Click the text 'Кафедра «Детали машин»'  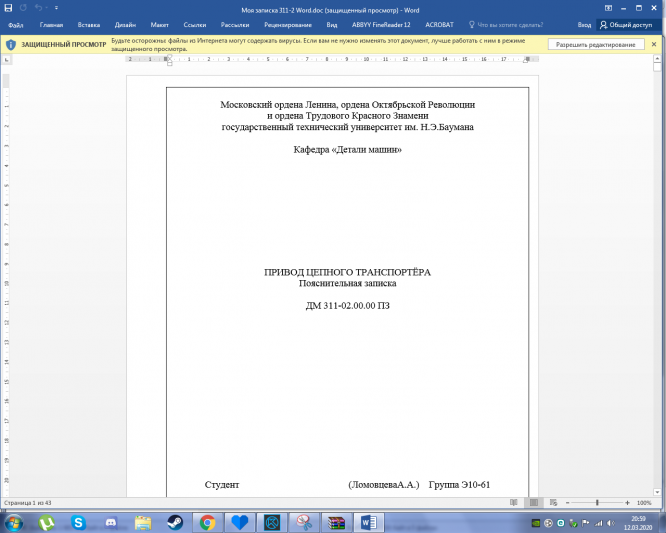tap(347, 149)
